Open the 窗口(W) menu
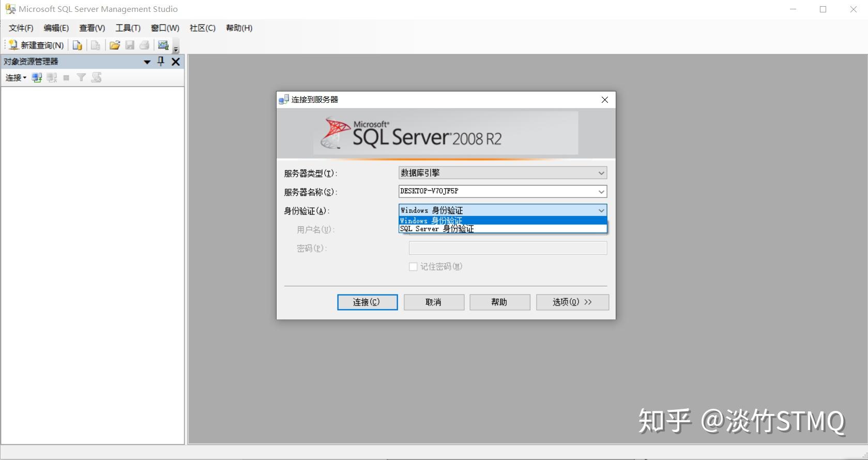 pyautogui.click(x=165, y=28)
